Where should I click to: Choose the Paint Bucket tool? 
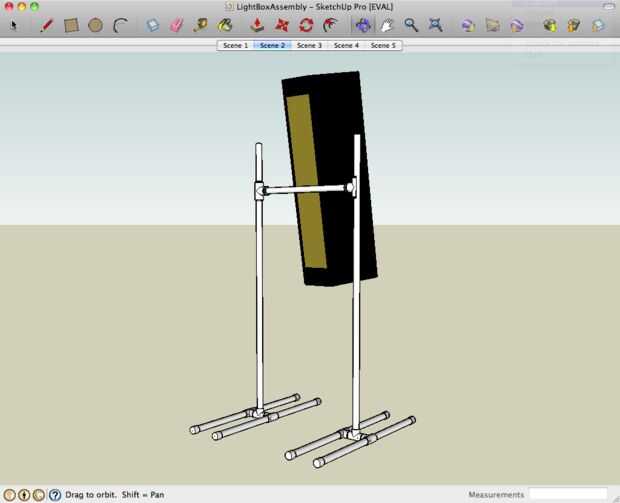[x=225, y=25]
